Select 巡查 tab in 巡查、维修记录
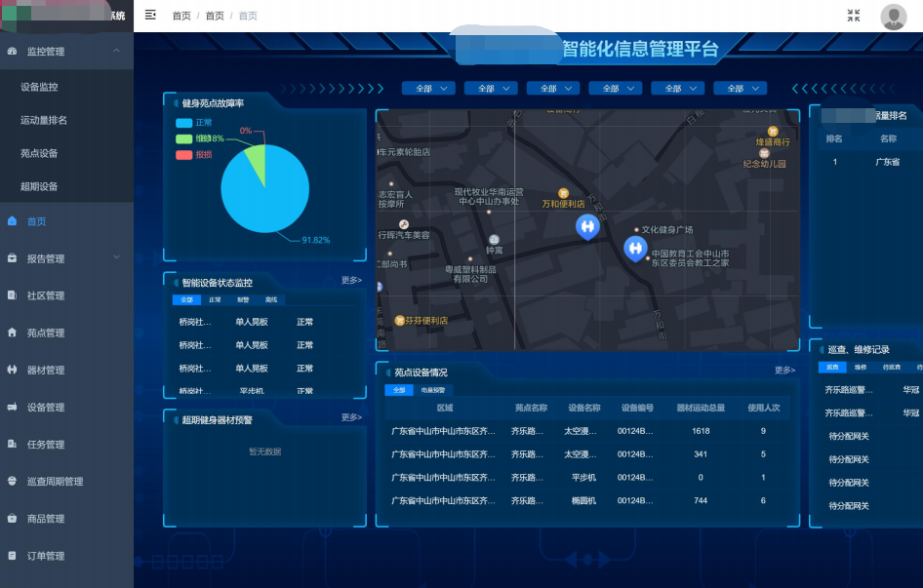Image resolution: width=923 pixels, height=588 pixels. pos(832,367)
